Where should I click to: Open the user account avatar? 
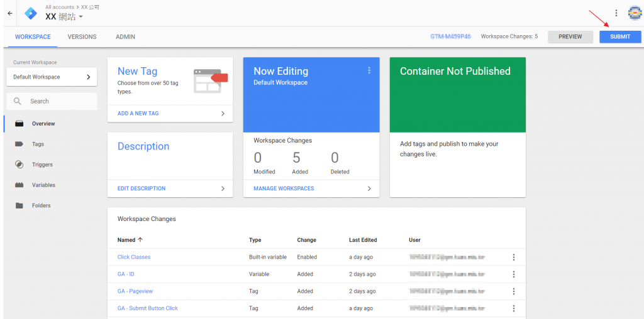coord(635,13)
